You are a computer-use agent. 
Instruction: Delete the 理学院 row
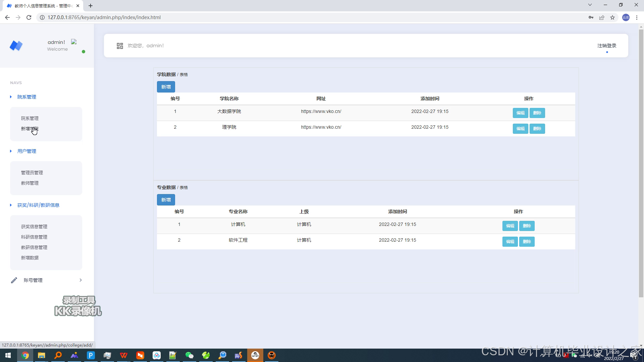537,129
